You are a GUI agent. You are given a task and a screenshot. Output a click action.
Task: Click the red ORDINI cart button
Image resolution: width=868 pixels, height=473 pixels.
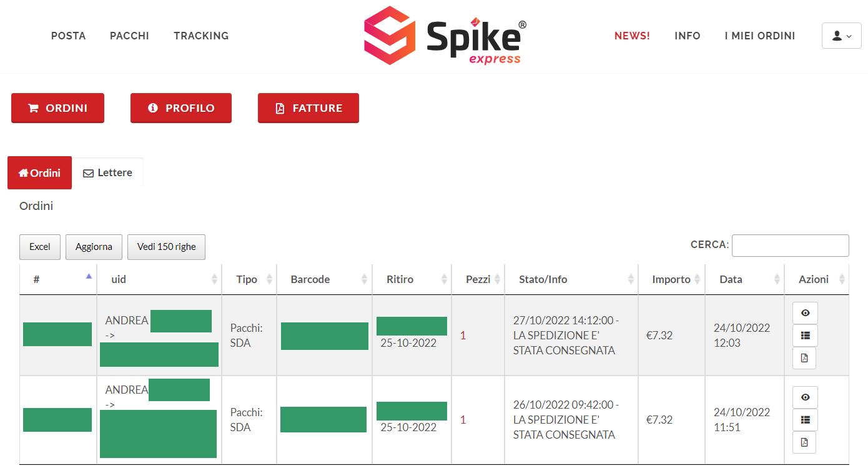[57, 108]
